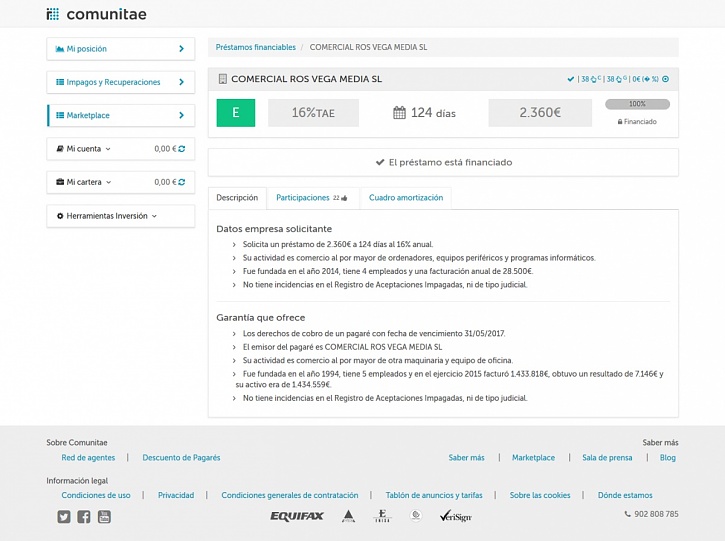Open Comunitae YouTube channel icon
This screenshot has height=541, width=725.
click(104, 517)
